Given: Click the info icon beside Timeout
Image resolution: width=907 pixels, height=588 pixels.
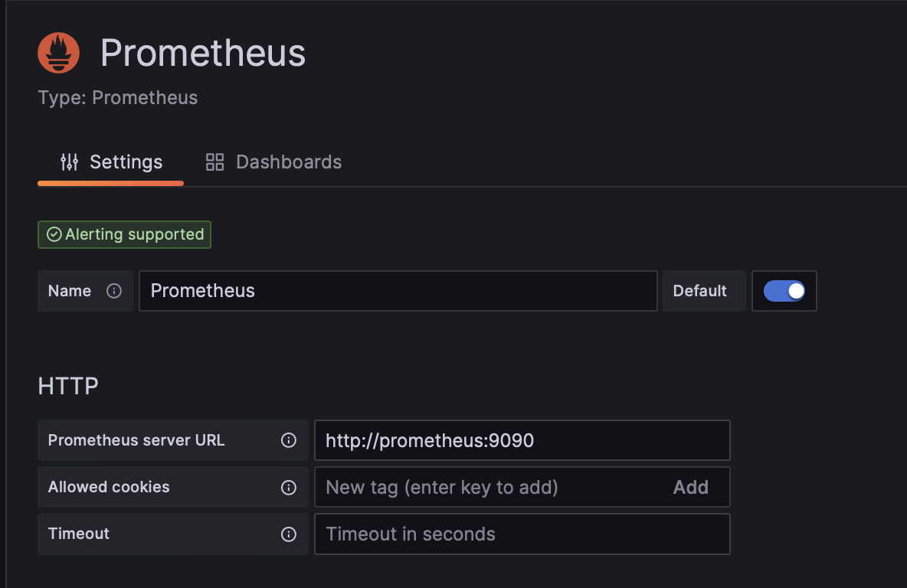Looking at the screenshot, I should 289,534.
